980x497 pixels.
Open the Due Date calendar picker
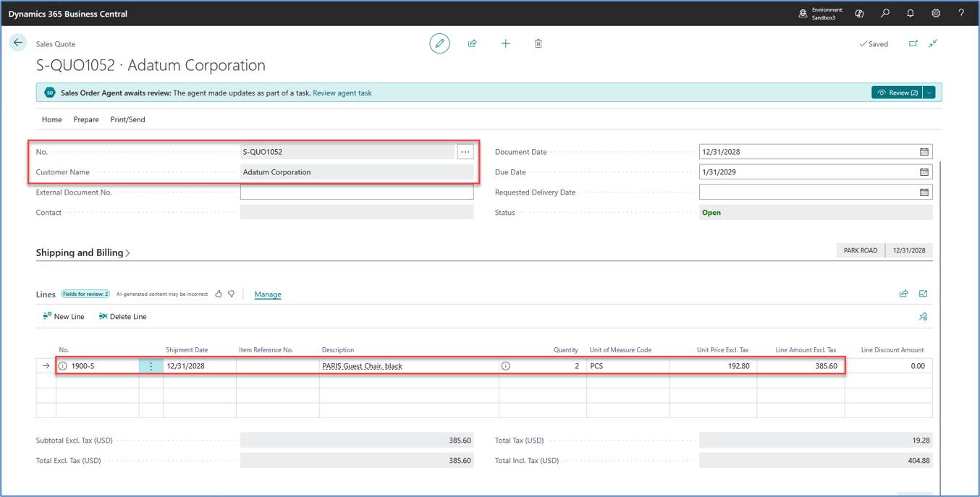[x=924, y=172]
